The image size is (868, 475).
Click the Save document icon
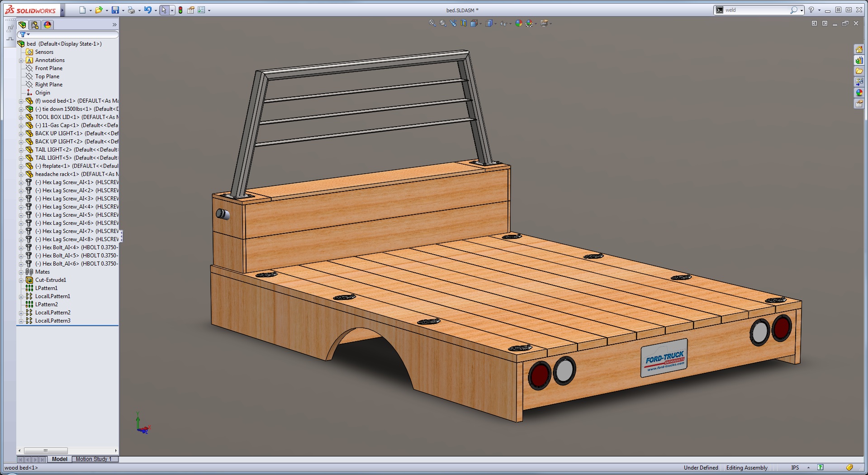tap(115, 10)
